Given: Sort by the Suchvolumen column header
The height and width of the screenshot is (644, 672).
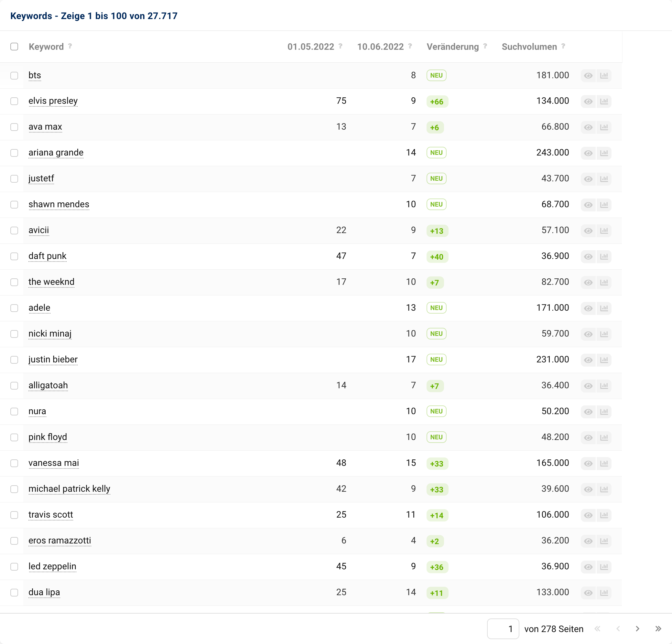Looking at the screenshot, I should 529,47.
